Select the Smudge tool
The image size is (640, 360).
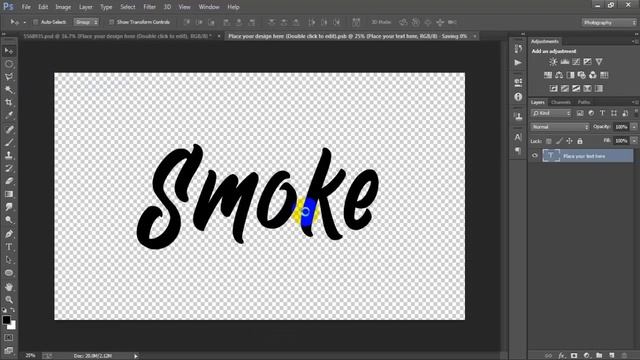(x=9, y=207)
